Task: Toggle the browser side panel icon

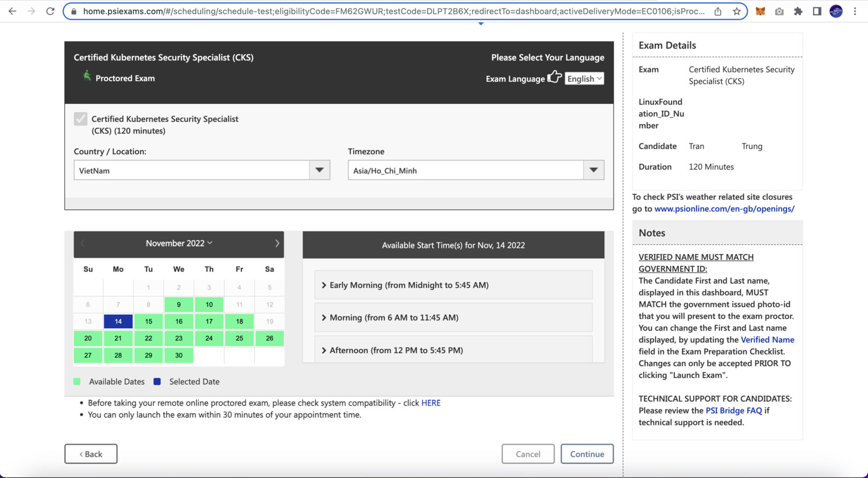Action: pos(817,11)
